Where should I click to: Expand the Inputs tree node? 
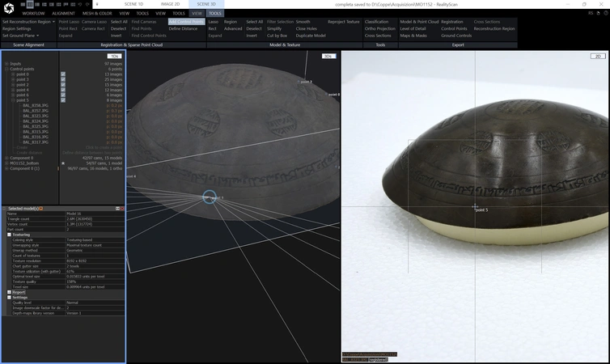6,63
